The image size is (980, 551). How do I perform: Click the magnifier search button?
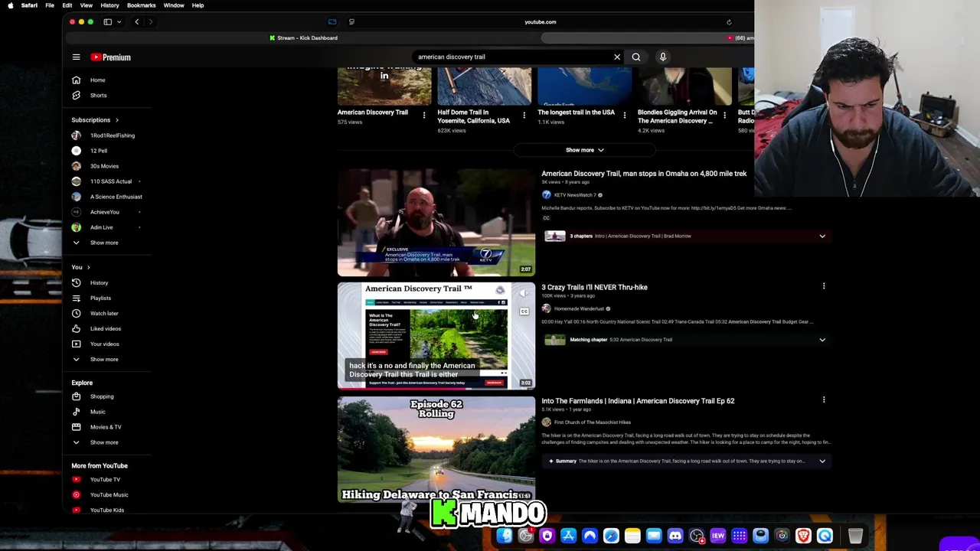tap(636, 57)
